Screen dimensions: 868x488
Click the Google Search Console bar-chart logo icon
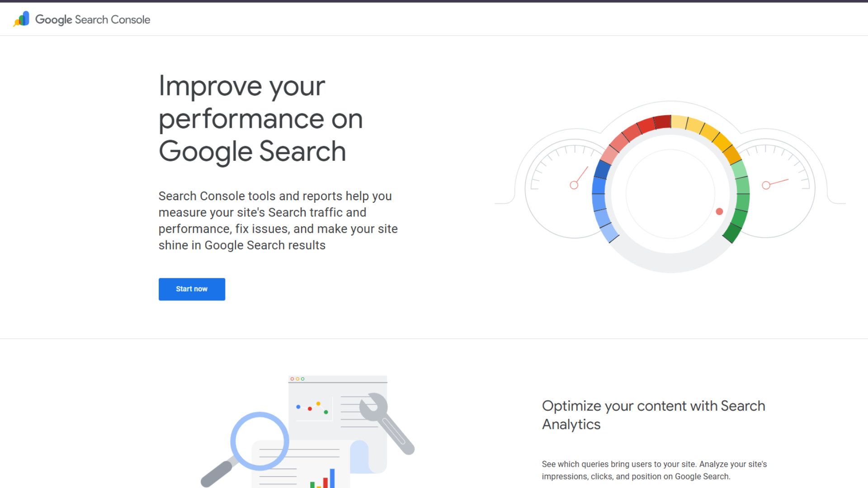(x=21, y=19)
